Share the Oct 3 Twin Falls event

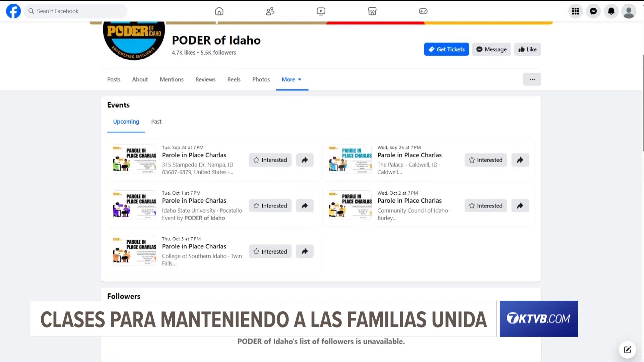coord(305,251)
